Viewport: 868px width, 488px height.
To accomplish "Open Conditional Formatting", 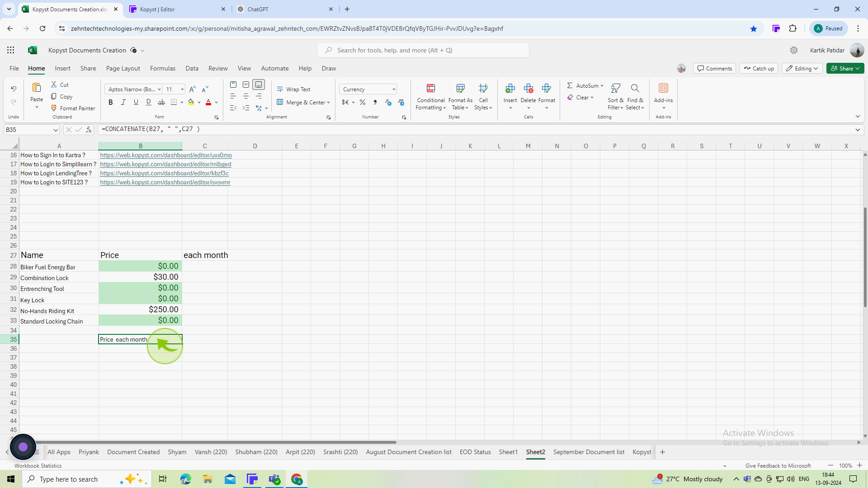I will click(431, 97).
